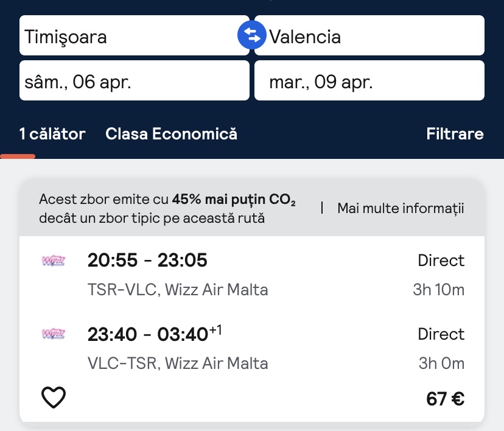
Task: Open the Filtrare filter options
Action: coord(455,134)
